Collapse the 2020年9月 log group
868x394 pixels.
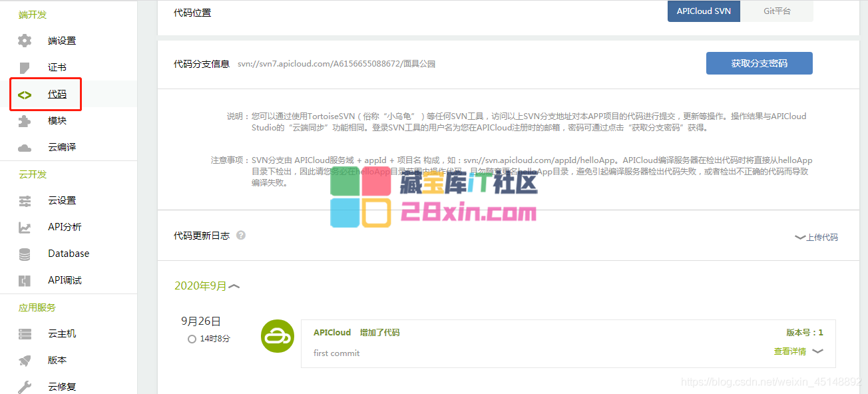tap(234, 286)
